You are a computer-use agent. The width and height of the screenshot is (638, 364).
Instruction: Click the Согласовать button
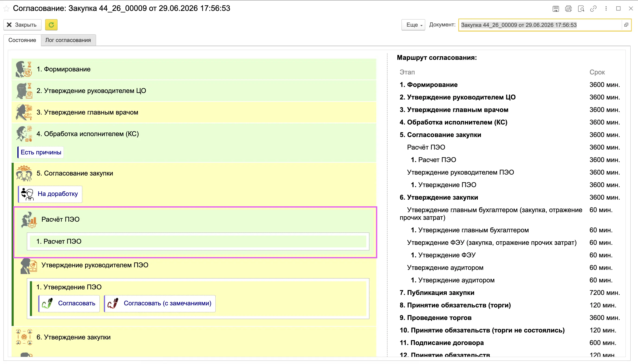click(x=69, y=303)
